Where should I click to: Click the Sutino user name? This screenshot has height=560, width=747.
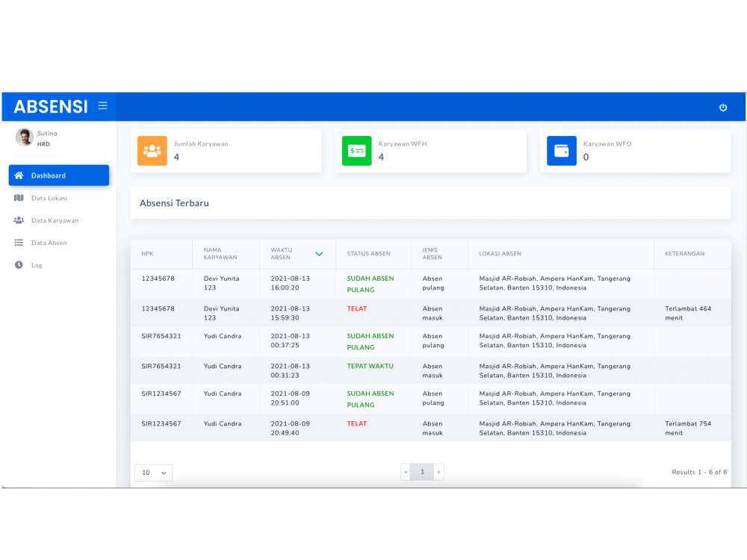47,134
